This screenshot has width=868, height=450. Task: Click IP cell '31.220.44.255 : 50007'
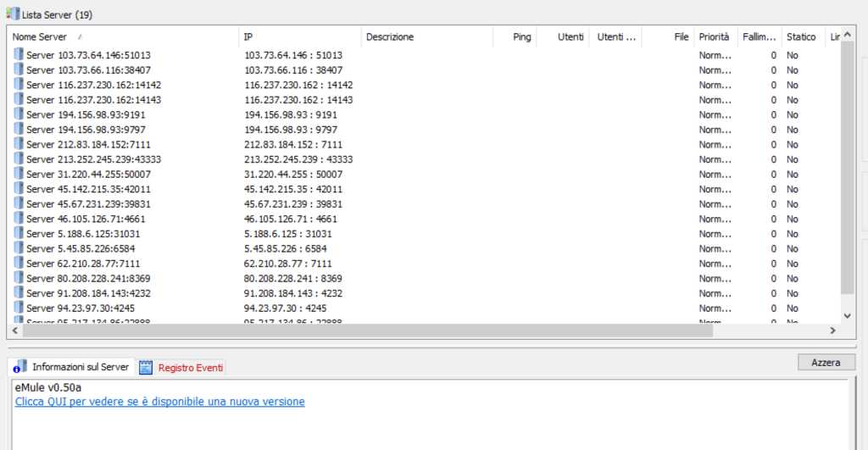click(x=293, y=175)
